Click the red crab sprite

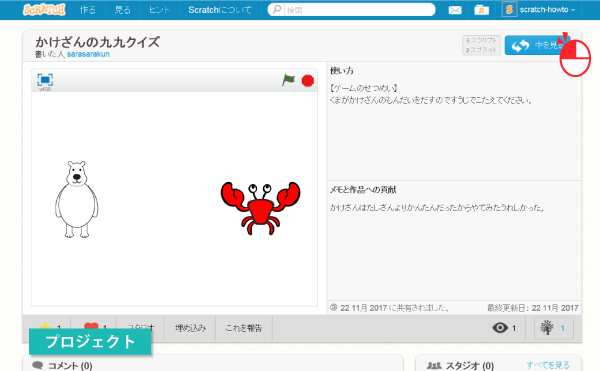[260, 208]
